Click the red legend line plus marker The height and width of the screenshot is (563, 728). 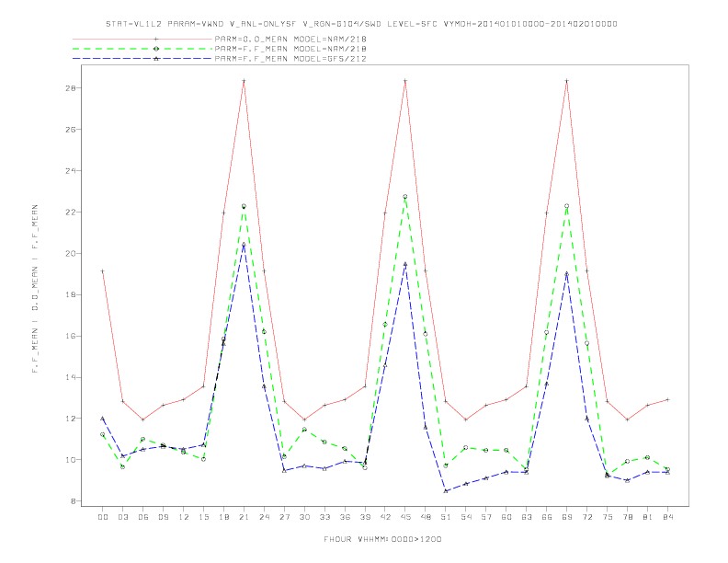(156, 39)
